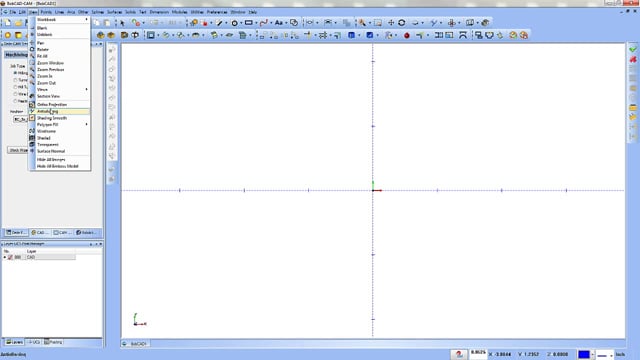The width and height of the screenshot is (640, 360).
Task: Expand the Views submenu
Action: [60, 89]
